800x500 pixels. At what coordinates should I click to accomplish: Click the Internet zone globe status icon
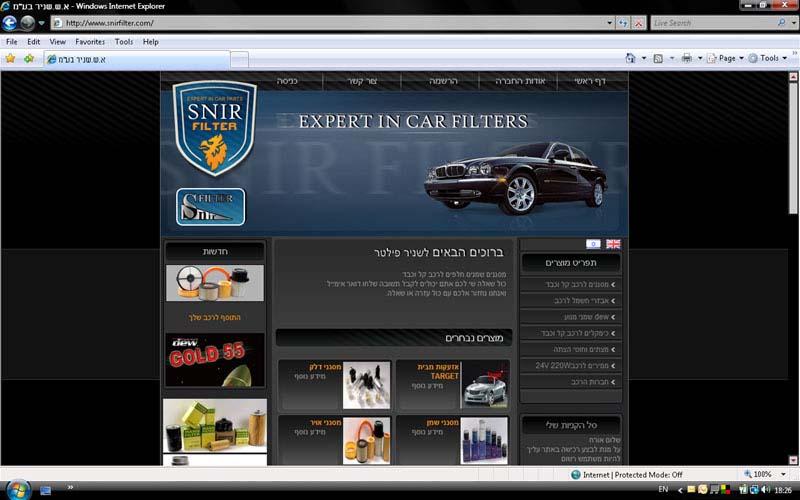coord(576,475)
